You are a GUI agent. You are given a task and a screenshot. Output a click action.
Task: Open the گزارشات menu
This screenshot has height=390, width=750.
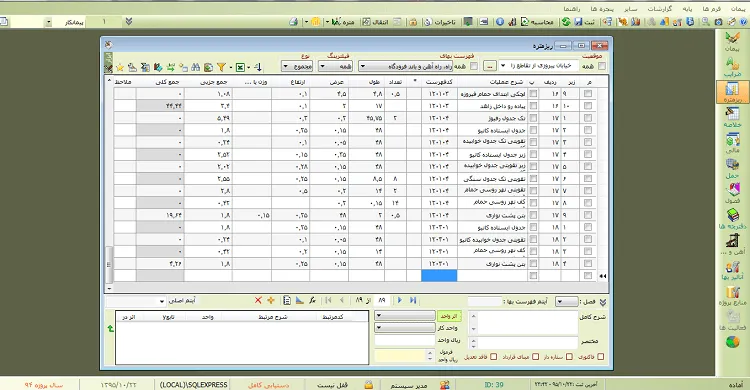pyautogui.click(x=660, y=9)
